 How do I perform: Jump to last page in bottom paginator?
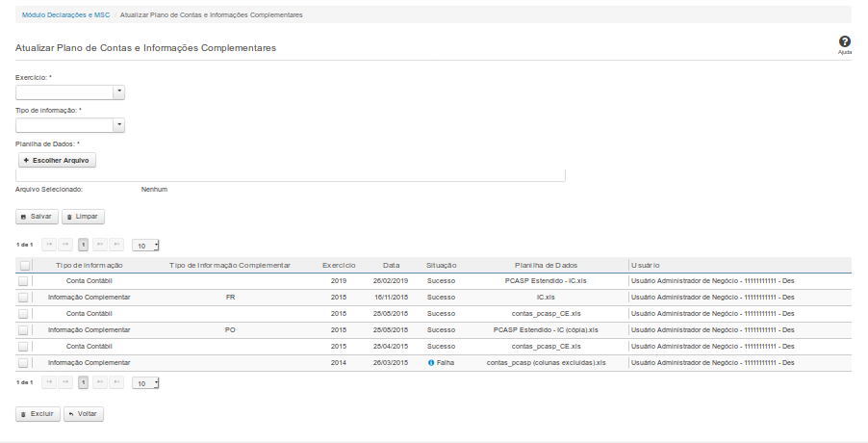(x=116, y=382)
